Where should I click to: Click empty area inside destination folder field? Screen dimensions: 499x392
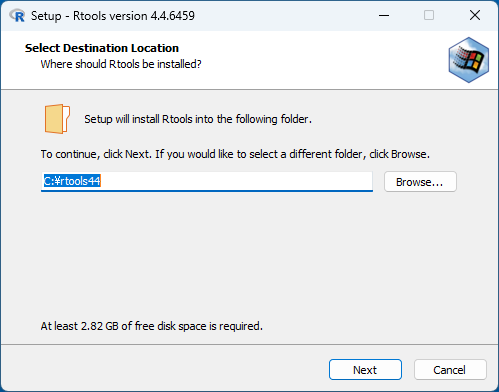[x=236, y=181]
